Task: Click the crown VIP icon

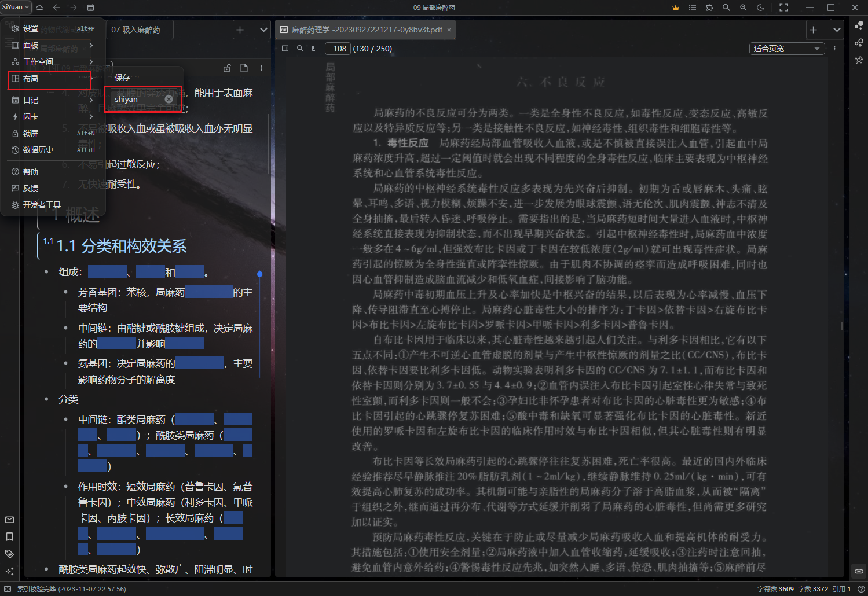Action: (x=675, y=8)
